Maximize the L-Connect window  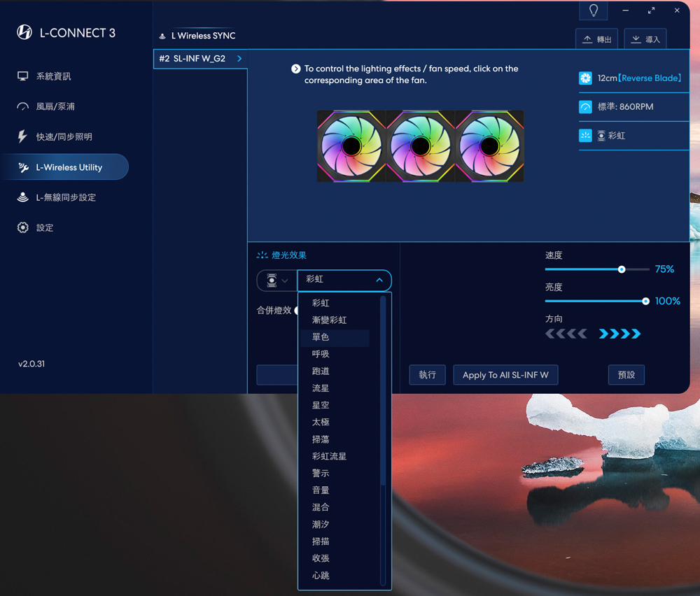pos(651,10)
